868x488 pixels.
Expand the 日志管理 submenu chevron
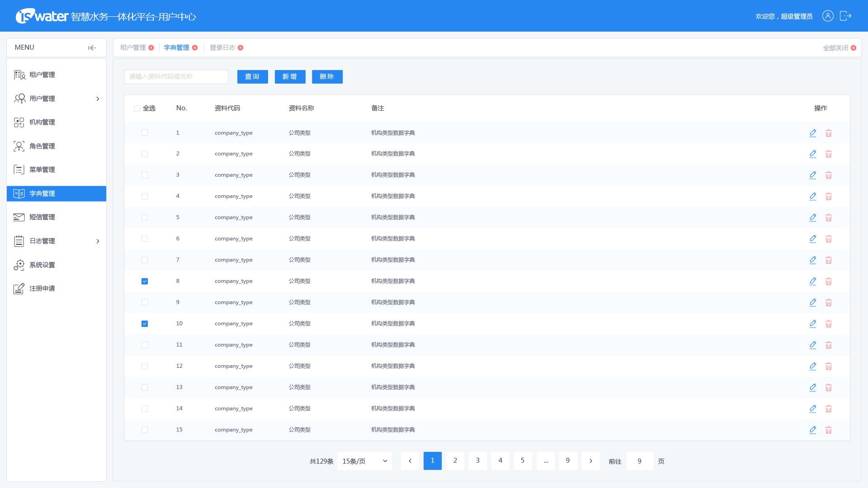click(98, 241)
